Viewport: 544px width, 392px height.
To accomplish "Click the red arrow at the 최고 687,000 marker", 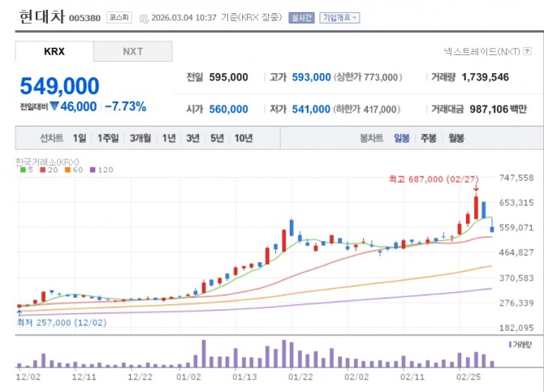I will pyautogui.click(x=476, y=188).
